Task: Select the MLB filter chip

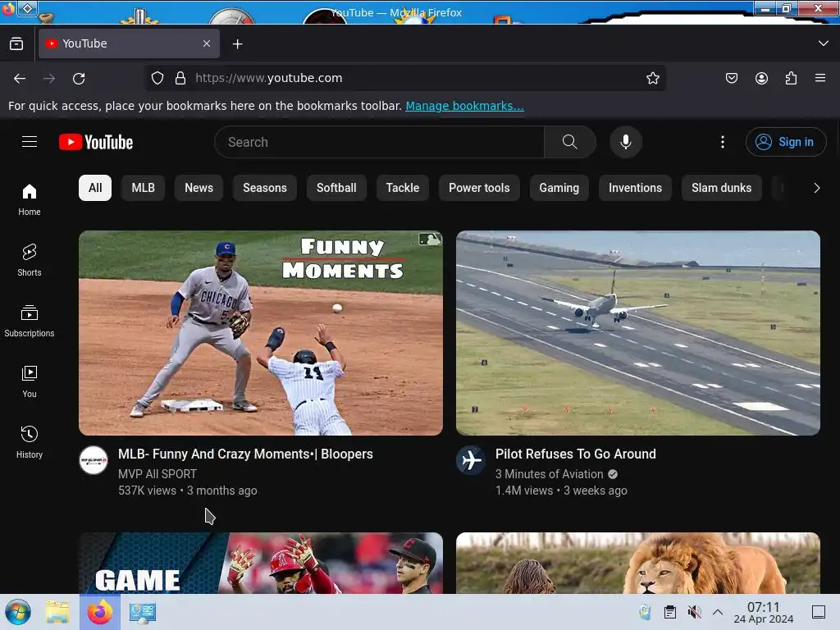Action: click(x=143, y=188)
